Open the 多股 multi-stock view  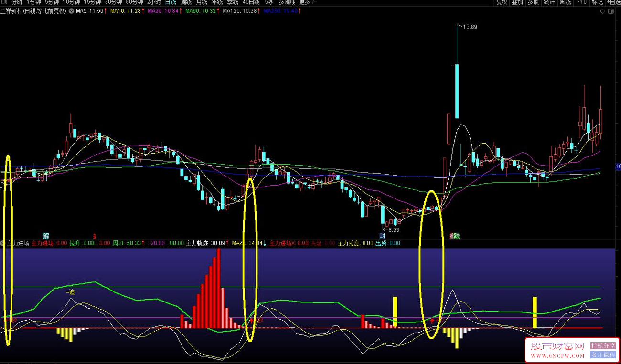(x=533, y=2)
